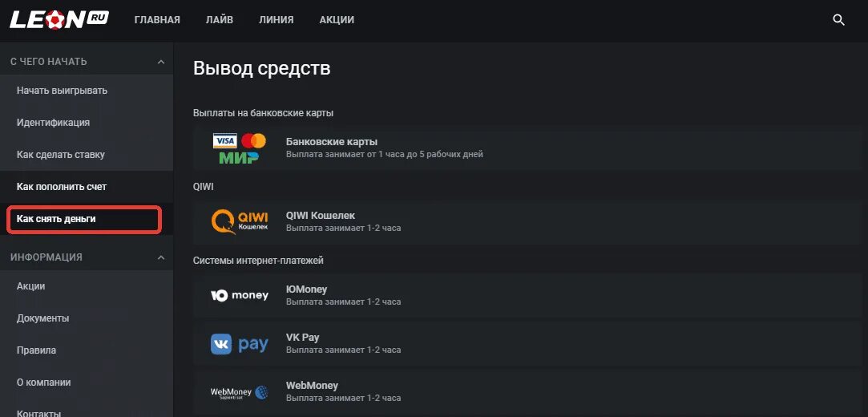Click the ЮMoney logo

(239, 296)
